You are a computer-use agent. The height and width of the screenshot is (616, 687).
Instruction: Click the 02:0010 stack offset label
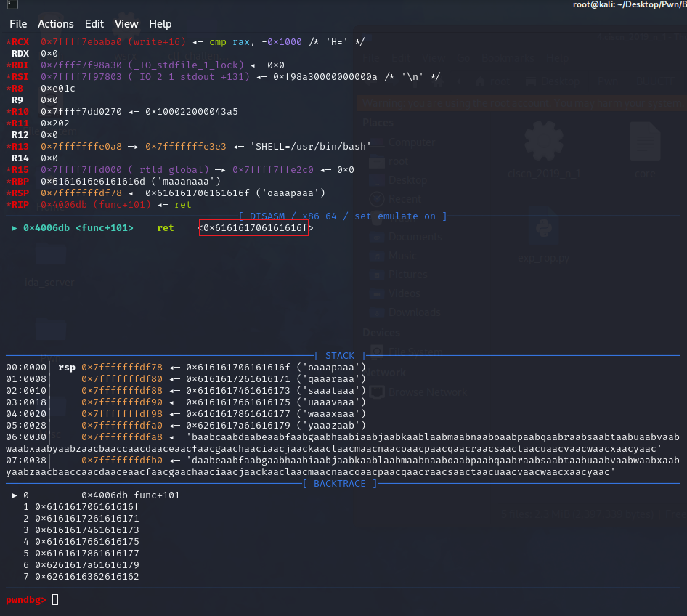[26, 390]
